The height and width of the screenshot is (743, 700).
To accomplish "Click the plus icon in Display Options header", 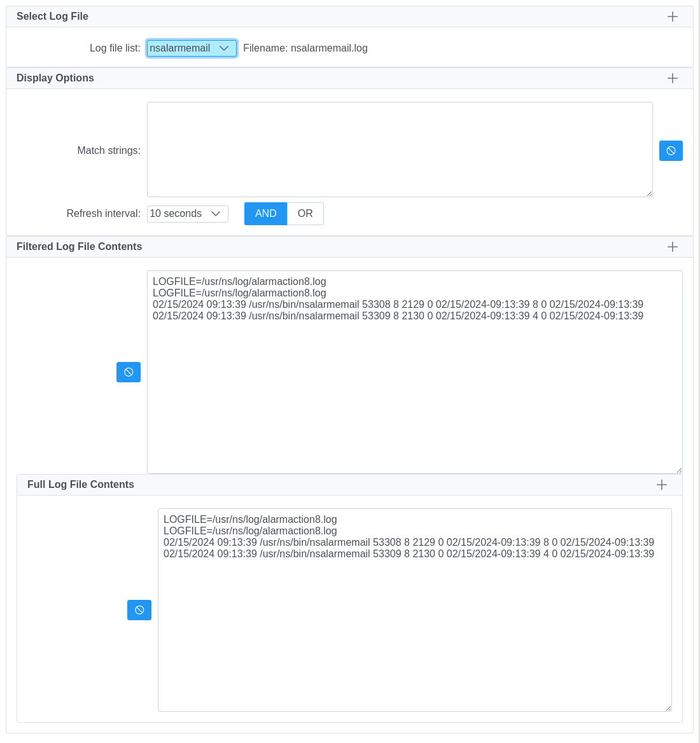I will (x=672, y=78).
